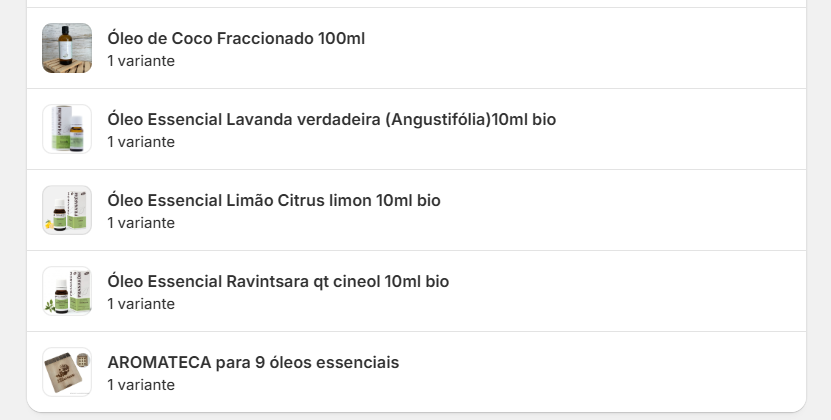Click "1 variante" under Óleo de Coco Fraccionado
This screenshot has width=831, height=420.
point(141,61)
